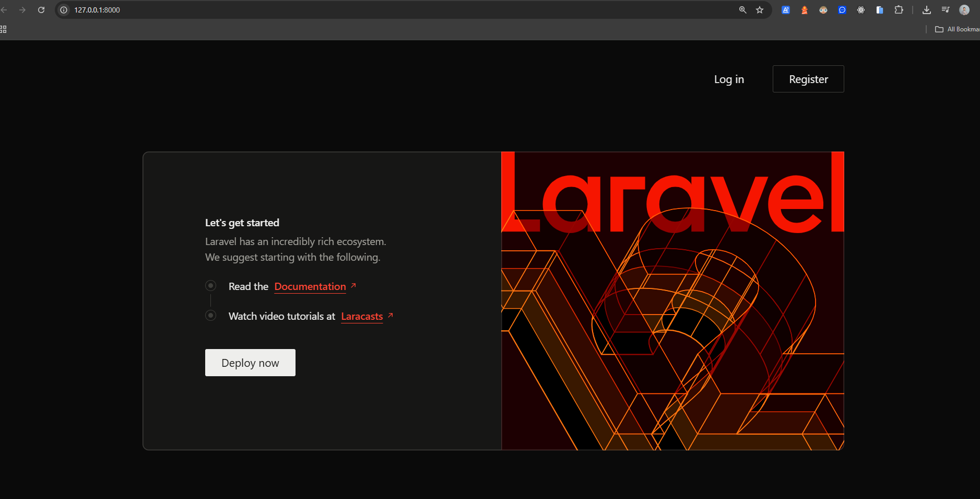Open the React Developer Tools extension icon
The height and width of the screenshot is (499, 980).
(861, 10)
